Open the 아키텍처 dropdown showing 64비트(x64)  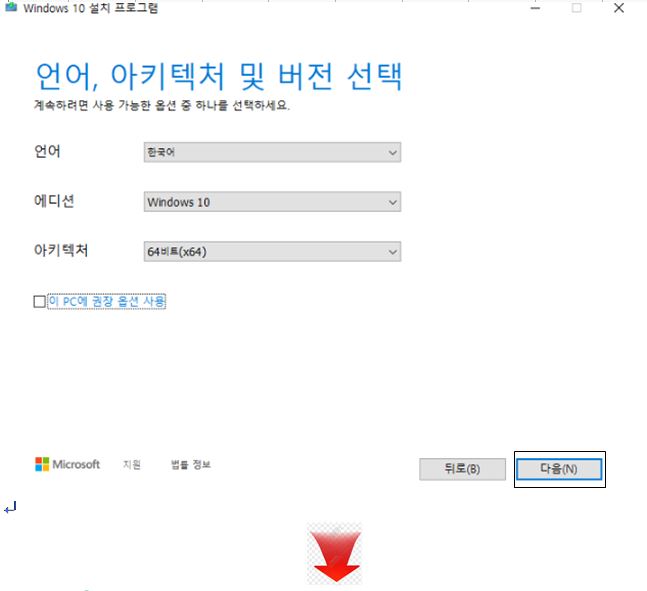point(272,251)
